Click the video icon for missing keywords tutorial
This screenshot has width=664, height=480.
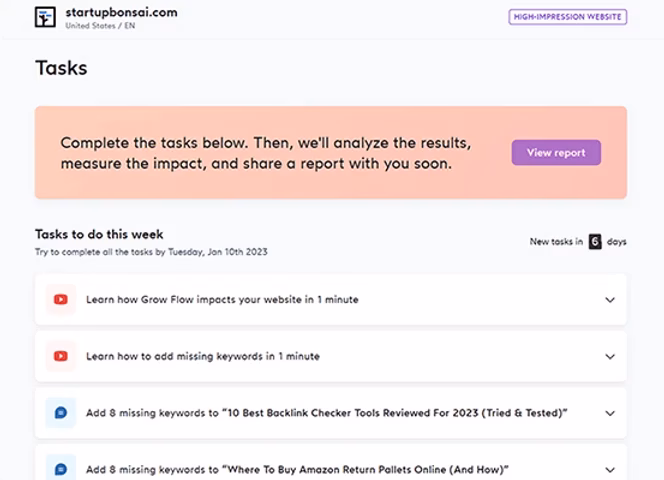(61, 356)
